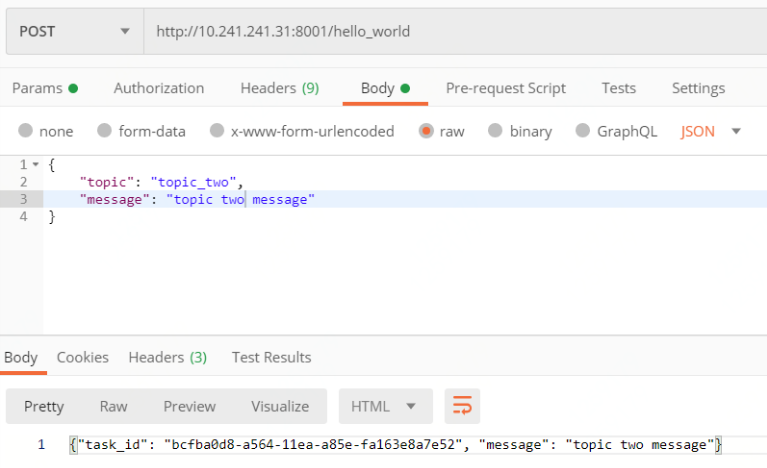Switch to the Authorization tab
This screenshot has width=767, height=468.
158,88
